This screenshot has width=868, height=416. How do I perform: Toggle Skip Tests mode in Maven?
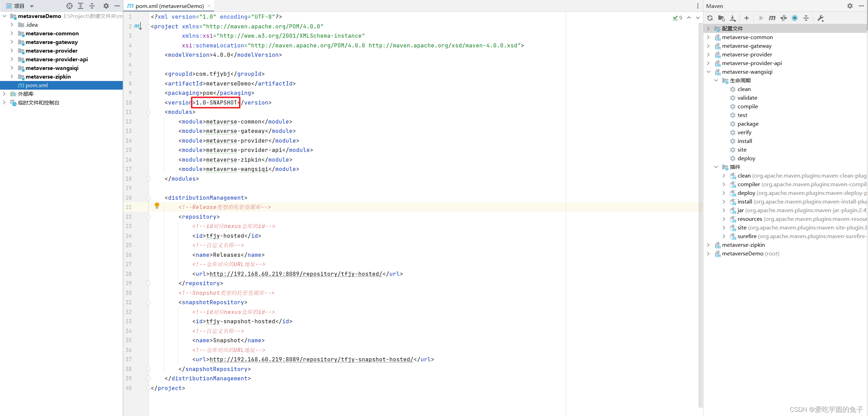(784, 18)
